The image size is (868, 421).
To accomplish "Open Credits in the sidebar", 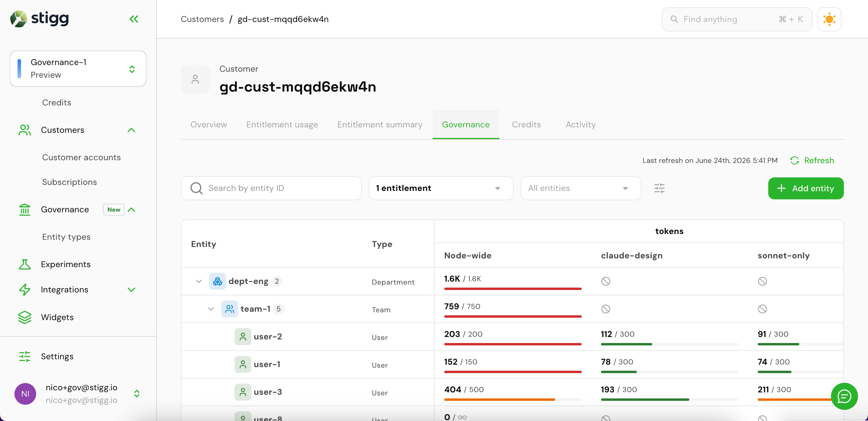I will tap(57, 103).
